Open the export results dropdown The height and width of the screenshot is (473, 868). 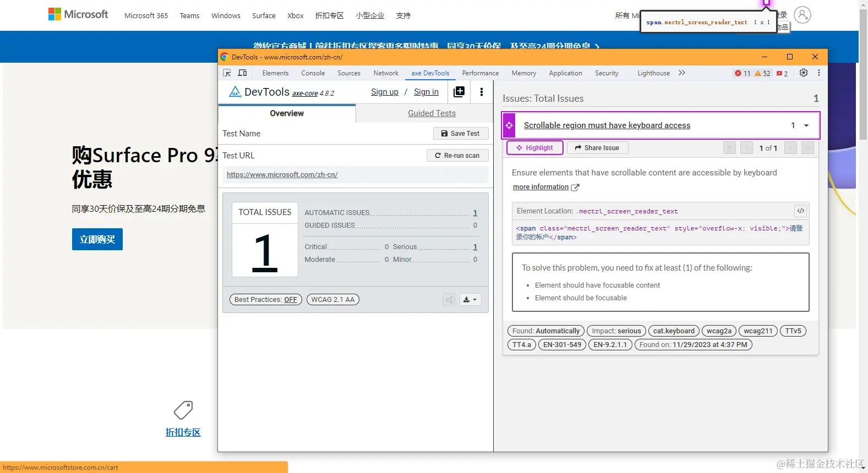tap(470, 300)
